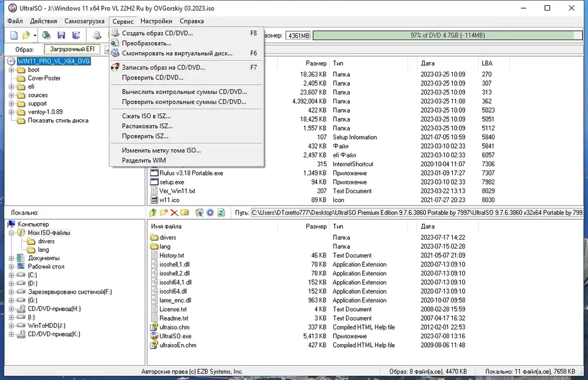Choose Разделить WIM entry

click(x=187, y=160)
